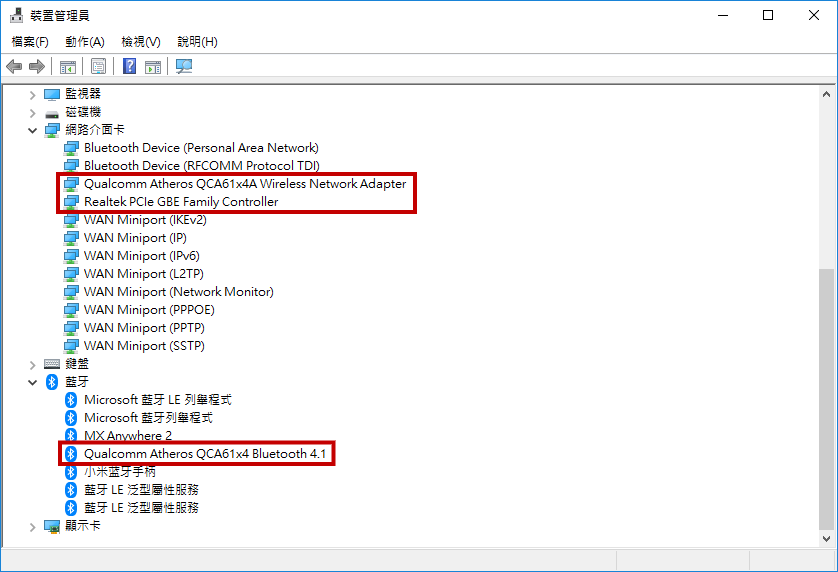The image size is (838, 572).
Task: Select Microsoft 藍牙列舉程式 entry
Action: click(148, 418)
